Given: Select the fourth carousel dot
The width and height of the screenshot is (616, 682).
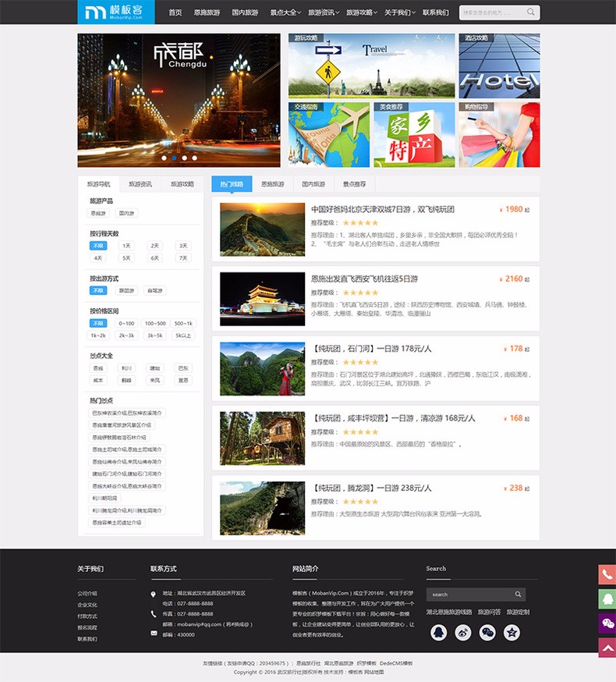Looking at the screenshot, I should [194, 158].
